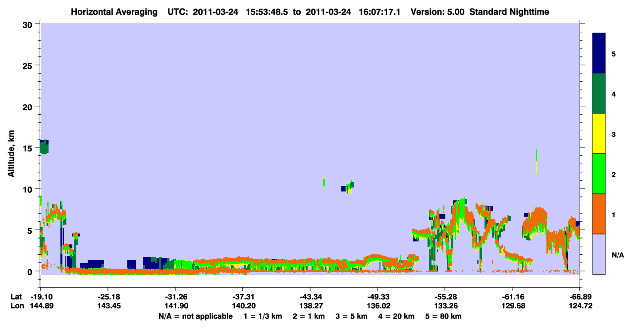Click the color bar label '3'
This screenshot has width=644, height=330.
614,134
